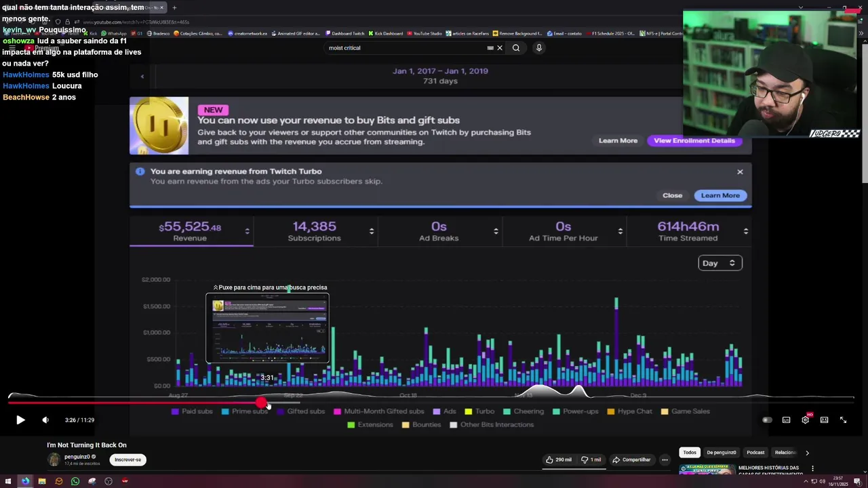The image size is (868, 488).
Task: Open the Bradesco bookmark
Action: (x=158, y=33)
